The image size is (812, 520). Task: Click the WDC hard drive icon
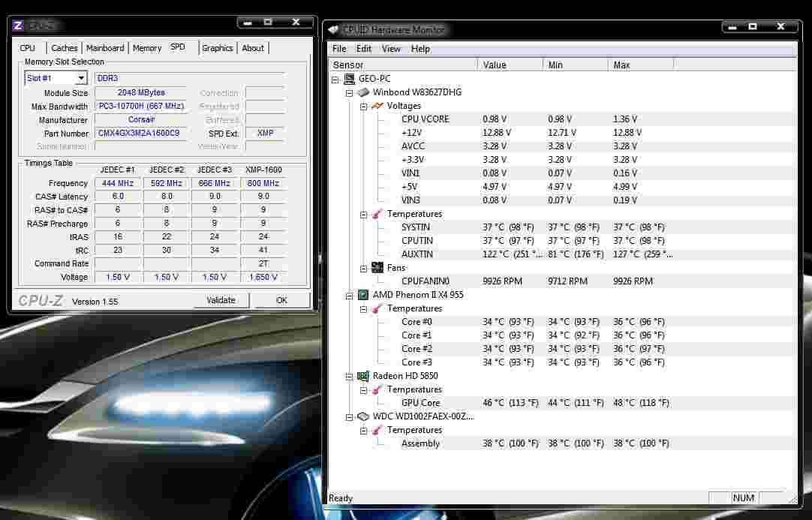(x=363, y=416)
